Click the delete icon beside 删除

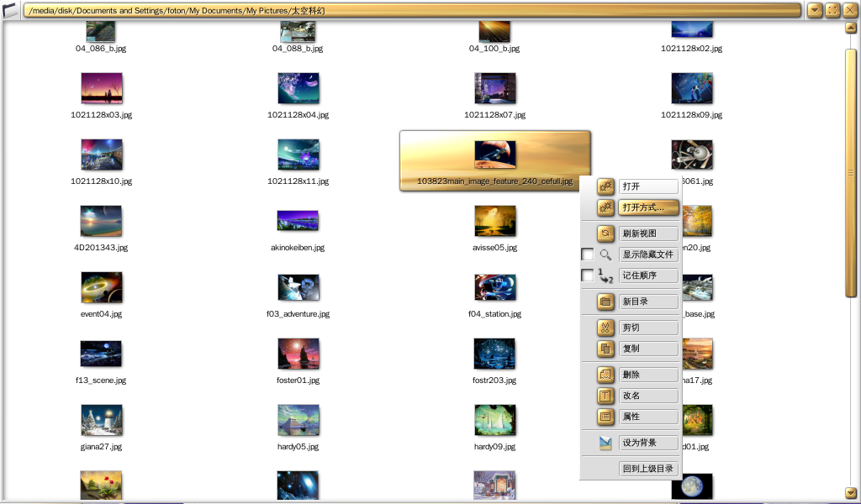pyautogui.click(x=605, y=375)
